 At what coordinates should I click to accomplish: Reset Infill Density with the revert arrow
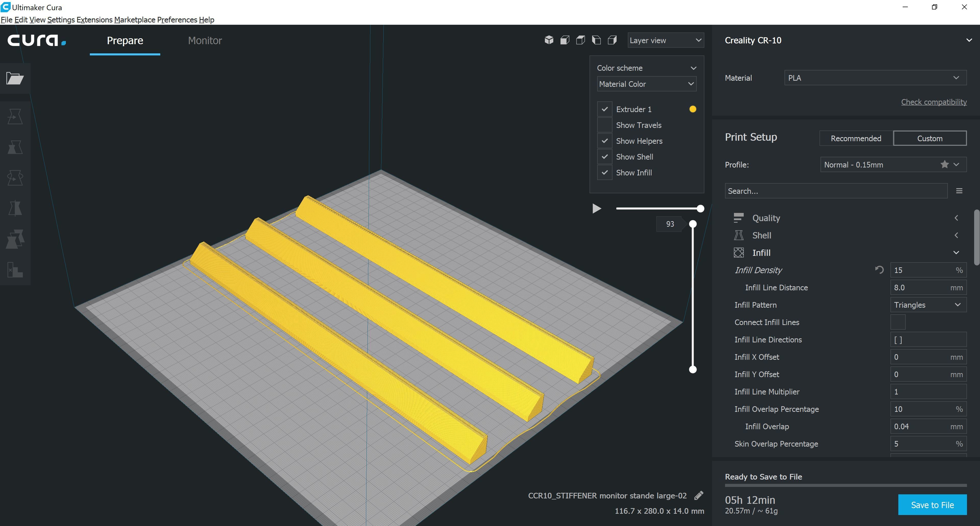click(x=879, y=270)
